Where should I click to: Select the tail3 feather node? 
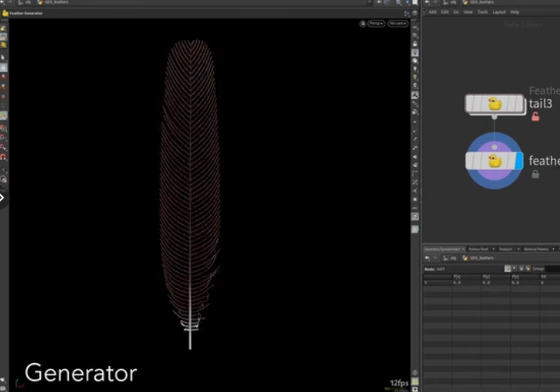[494, 105]
